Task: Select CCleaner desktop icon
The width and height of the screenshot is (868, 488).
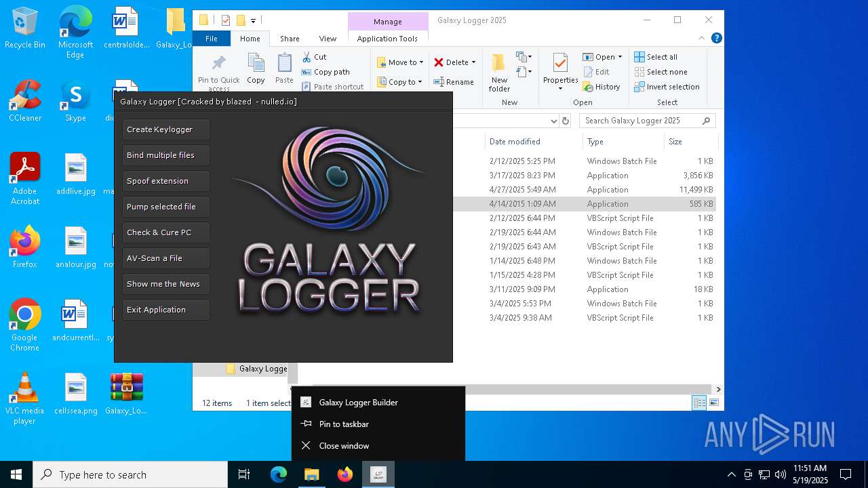Action: pos(24,102)
